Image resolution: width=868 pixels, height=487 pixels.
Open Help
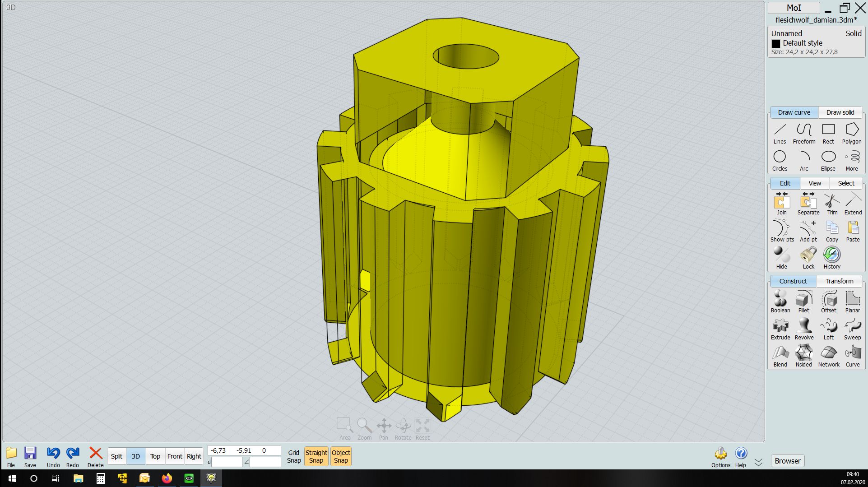[x=741, y=457]
